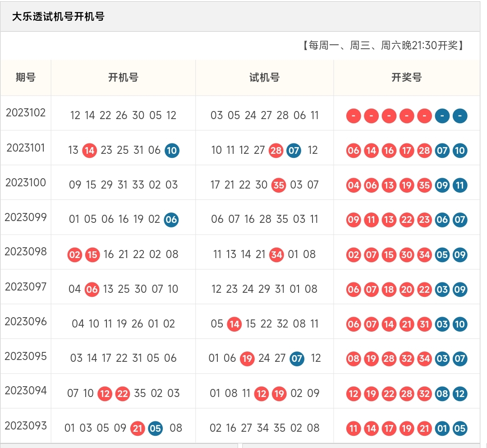Screen dimensions: 487x448
Task: Click red ball 12 in 2023094 开机号
Action: [105, 394]
